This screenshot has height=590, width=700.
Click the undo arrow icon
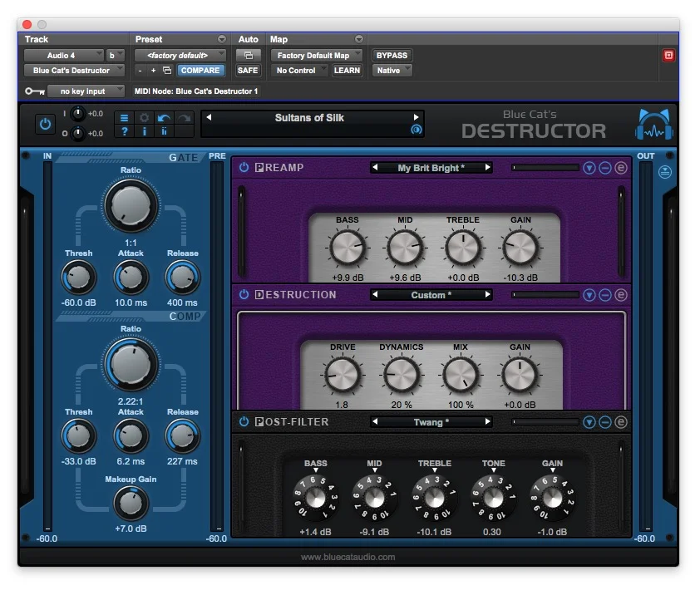click(164, 118)
